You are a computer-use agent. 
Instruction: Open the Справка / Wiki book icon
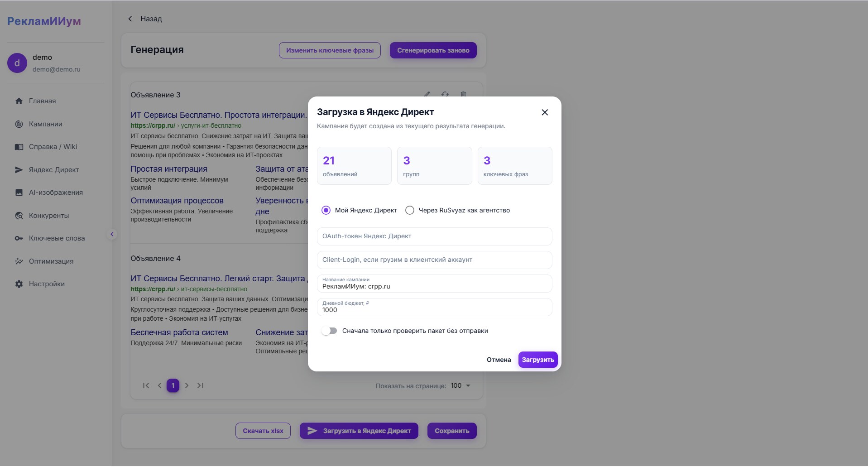(19, 147)
